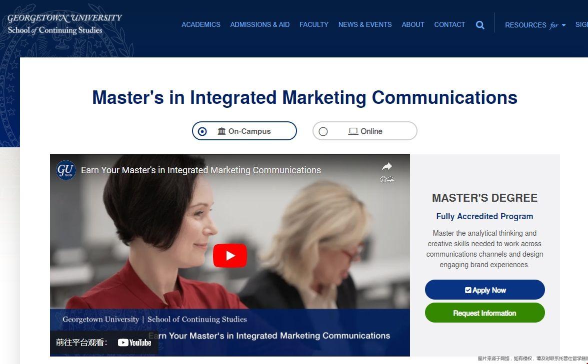The height and width of the screenshot is (364, 588).
Task: Click the blue Apply Now button
Action: (484, 290)
